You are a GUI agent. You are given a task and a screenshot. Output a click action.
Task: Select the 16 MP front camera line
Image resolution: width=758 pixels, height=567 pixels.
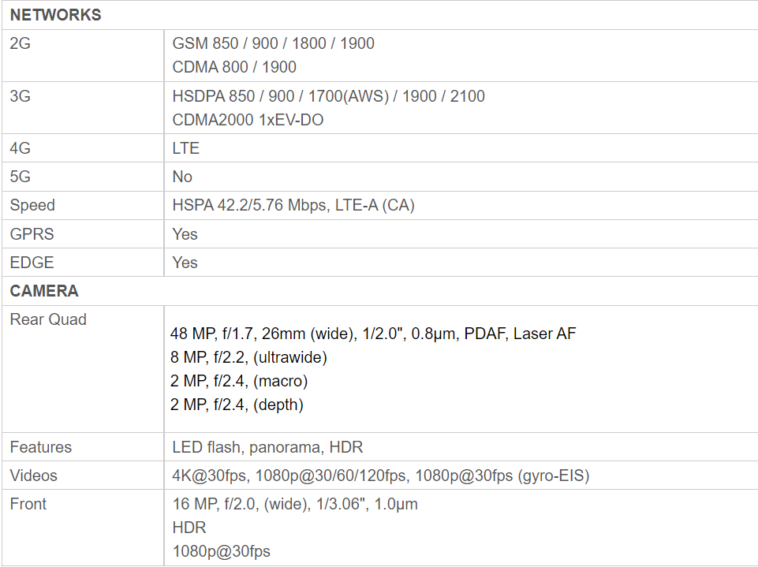[294, 504]
